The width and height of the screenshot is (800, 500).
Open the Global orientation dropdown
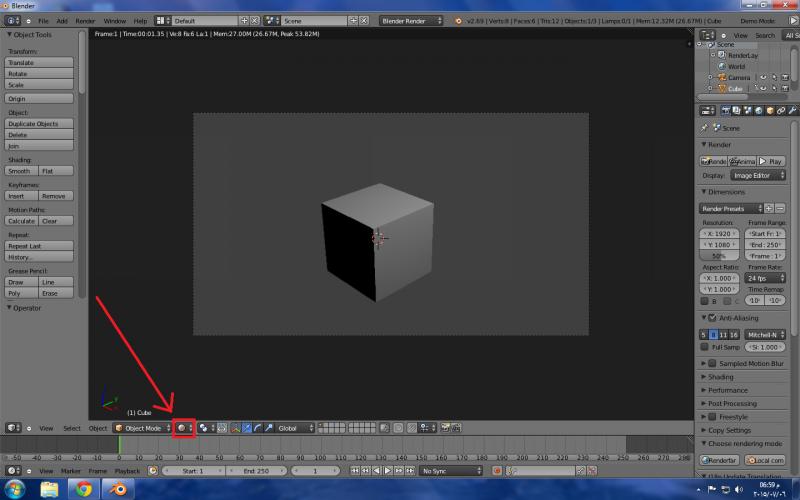coord(295,428)
